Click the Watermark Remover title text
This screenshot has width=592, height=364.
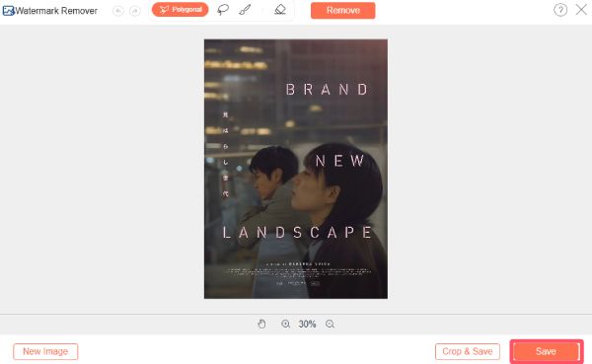(x=56, y=11)
